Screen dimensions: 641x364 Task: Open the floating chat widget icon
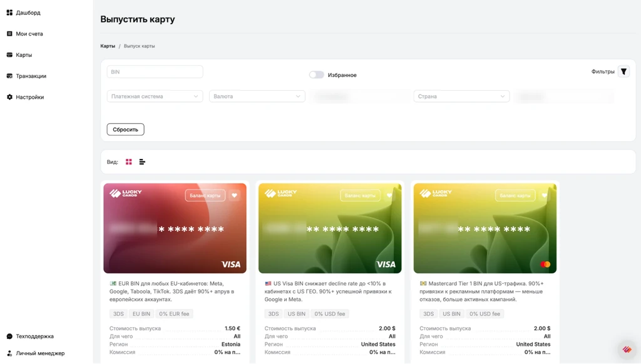(x=627, y=349)
